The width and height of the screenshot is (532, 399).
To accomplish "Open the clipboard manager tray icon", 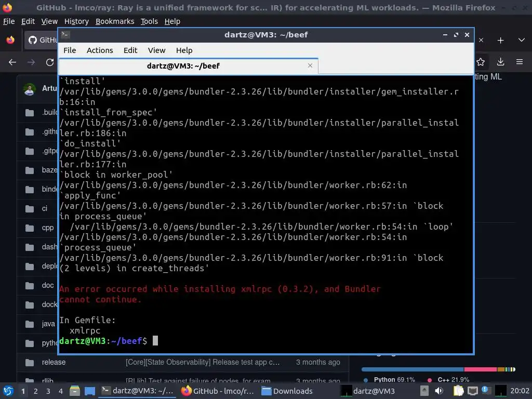I will [458, 391].
